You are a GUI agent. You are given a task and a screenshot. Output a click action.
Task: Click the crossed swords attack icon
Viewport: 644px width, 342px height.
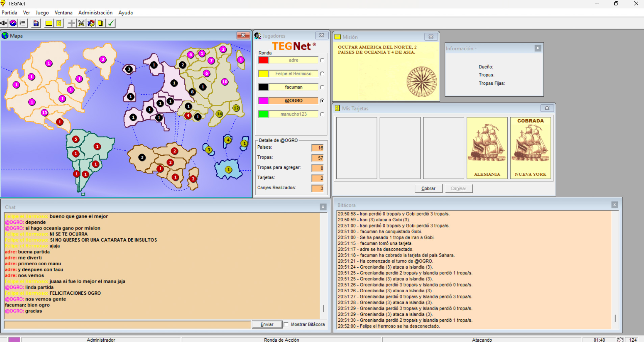pos(81,23)
